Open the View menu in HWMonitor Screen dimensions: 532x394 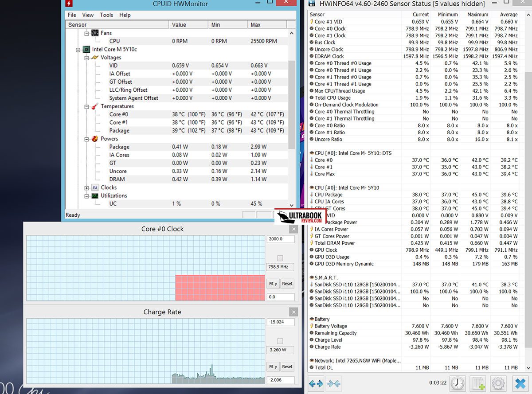[x=88, y=15]
